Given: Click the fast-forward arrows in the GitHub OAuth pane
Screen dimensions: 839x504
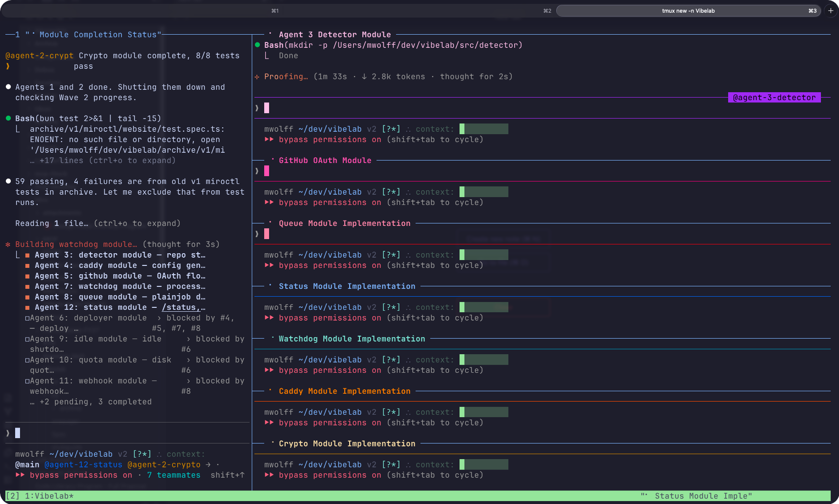Looking at the screenshot, I should click(269, 202).
